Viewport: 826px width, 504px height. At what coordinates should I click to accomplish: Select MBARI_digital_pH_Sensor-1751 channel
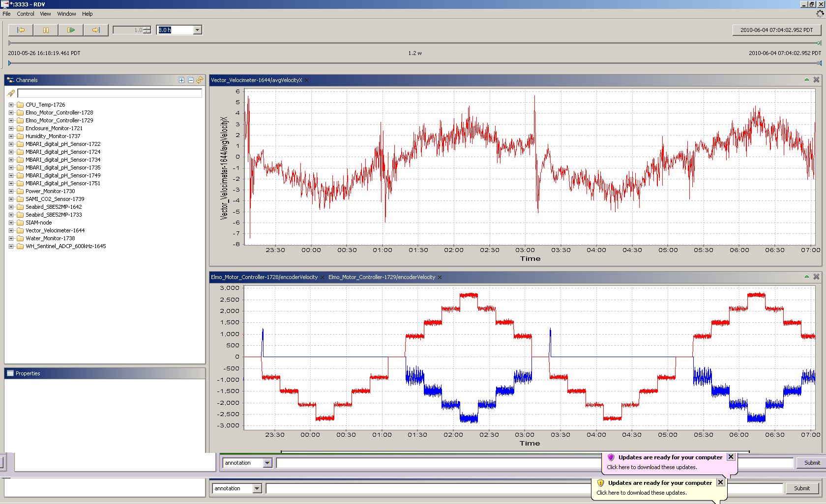[63, 183]
